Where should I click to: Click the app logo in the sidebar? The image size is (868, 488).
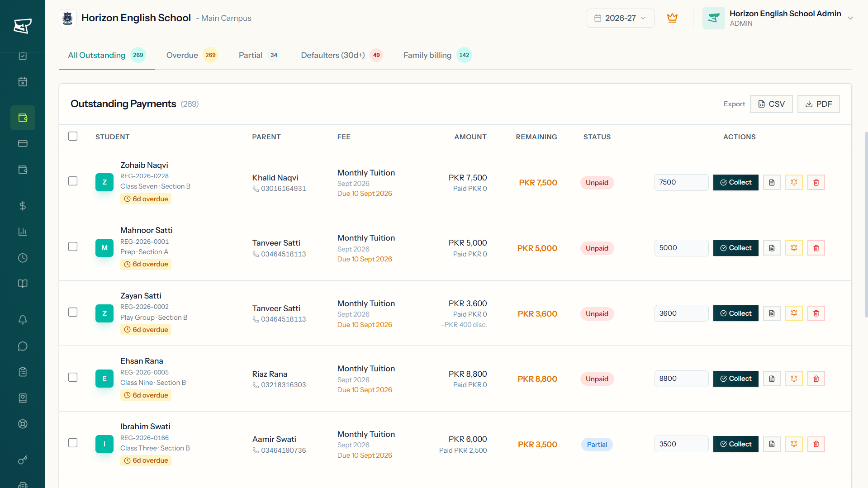coord(22,26)
